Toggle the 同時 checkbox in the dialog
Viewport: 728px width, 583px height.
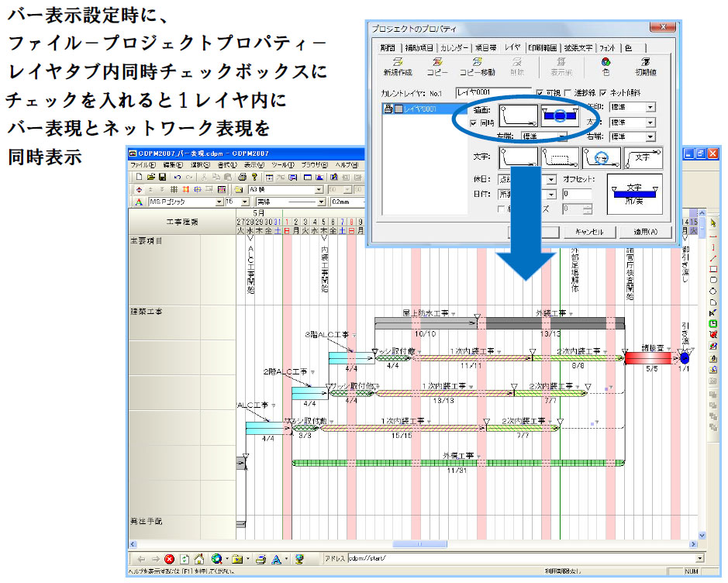click(471, 122)
